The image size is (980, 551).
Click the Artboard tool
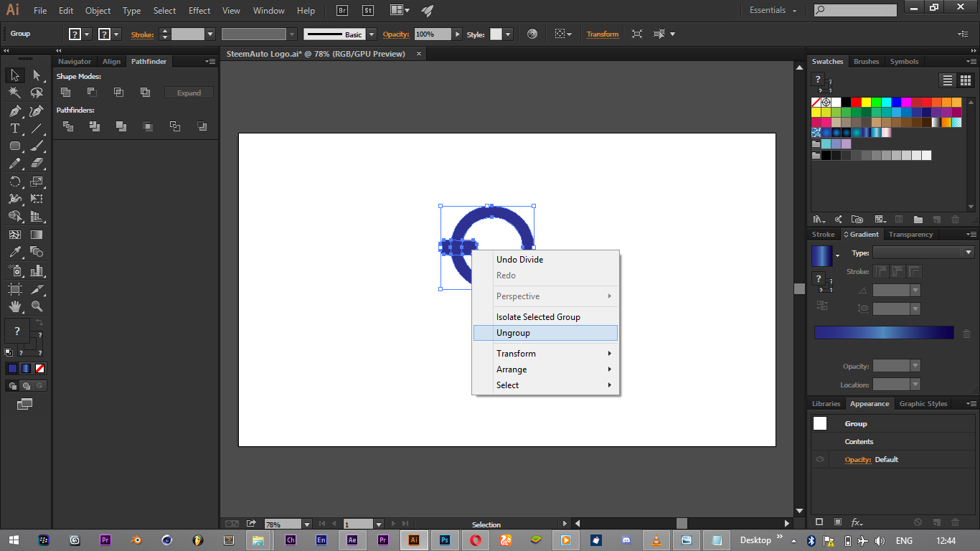14,289
